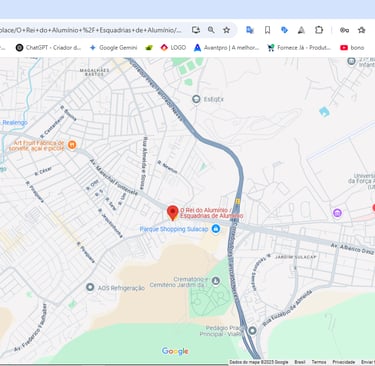
Task: Select the Crematório e Cemitério Jardim marker
Action: [x=216, y=281]
